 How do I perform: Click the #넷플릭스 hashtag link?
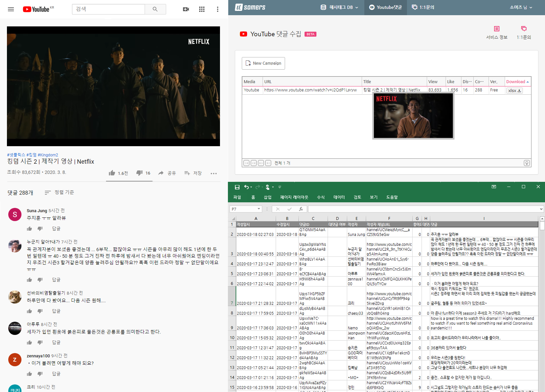pos(16,155)
